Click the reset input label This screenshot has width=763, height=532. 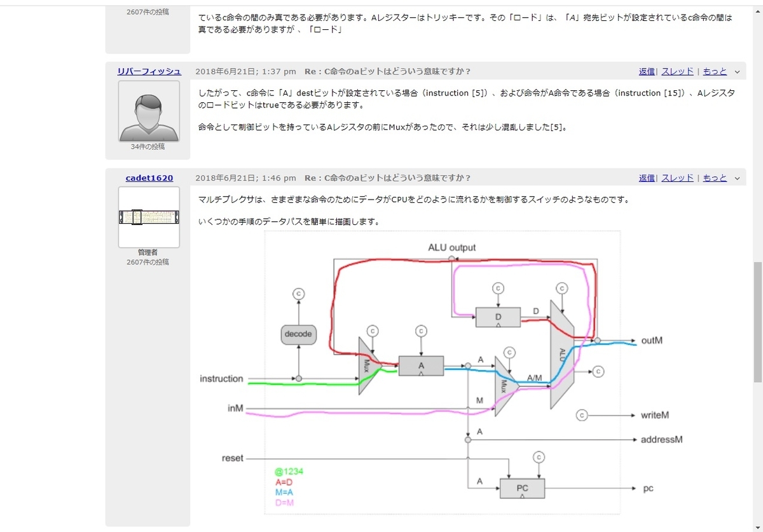tap(232, 458)
